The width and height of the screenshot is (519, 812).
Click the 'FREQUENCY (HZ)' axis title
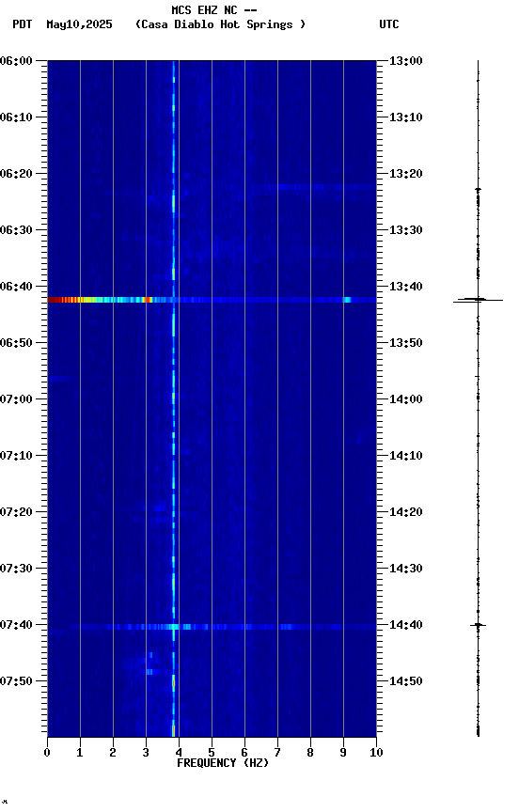223,763
